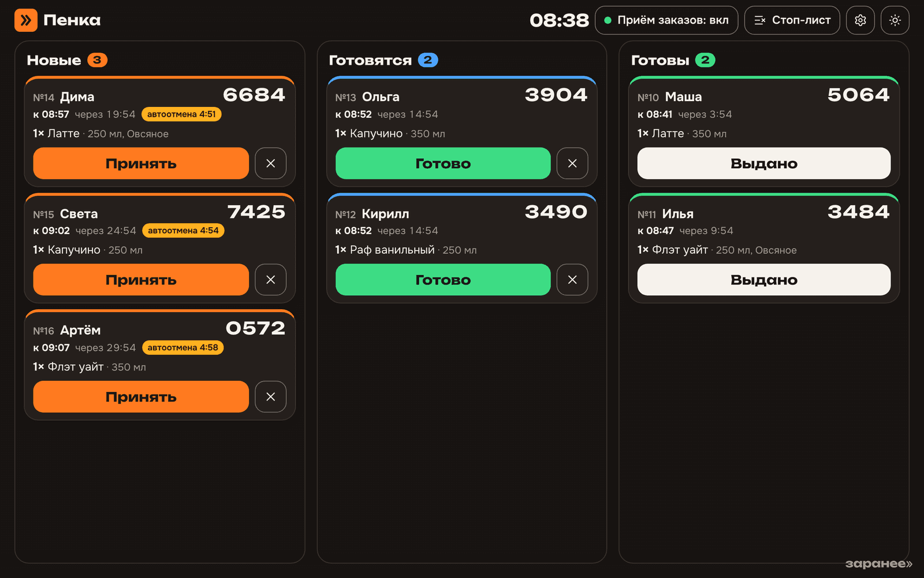Viewport: 924px width, 578px height.
Task: Click автоотмена 4:51 badge on order №14
Action: 181,114
